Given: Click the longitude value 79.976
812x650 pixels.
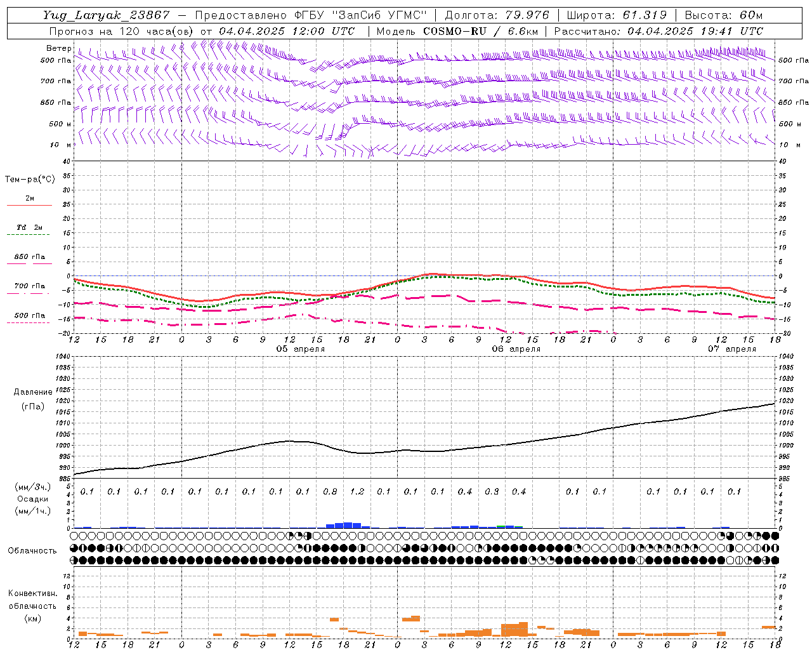Looking at the screenshot, I should click(527, 15).
